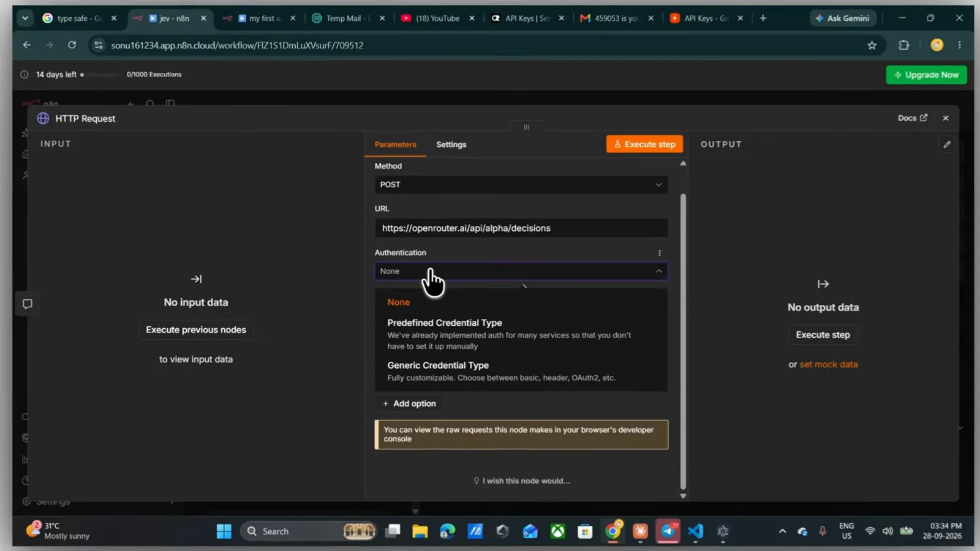The width and height of the screenshot is (980, 551).
Task: Select None in the authentication options
Action: [x=398, y=302]
